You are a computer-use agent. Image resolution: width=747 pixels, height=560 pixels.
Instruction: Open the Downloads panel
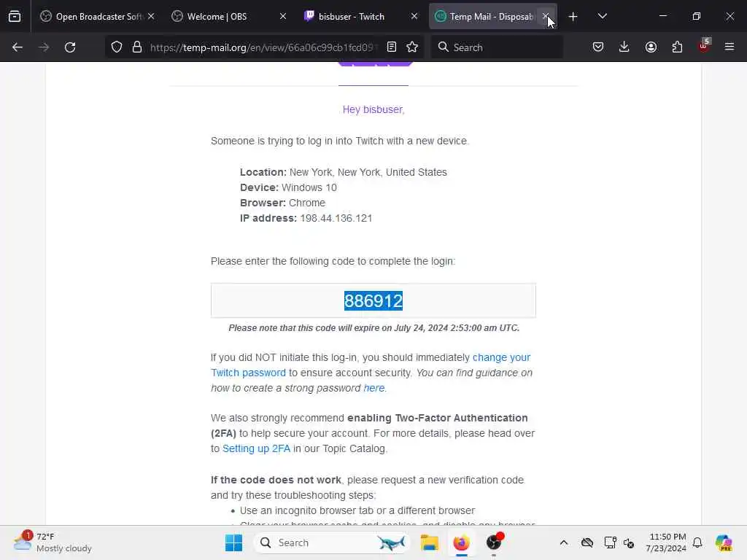pyautogui.click(x=624, y=47)
